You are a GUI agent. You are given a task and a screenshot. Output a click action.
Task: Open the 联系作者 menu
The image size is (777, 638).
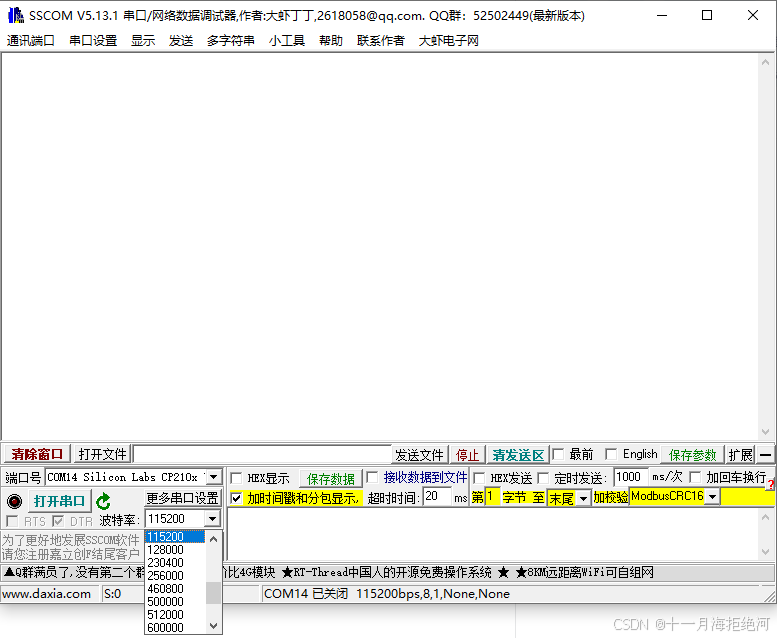point(381,41)
